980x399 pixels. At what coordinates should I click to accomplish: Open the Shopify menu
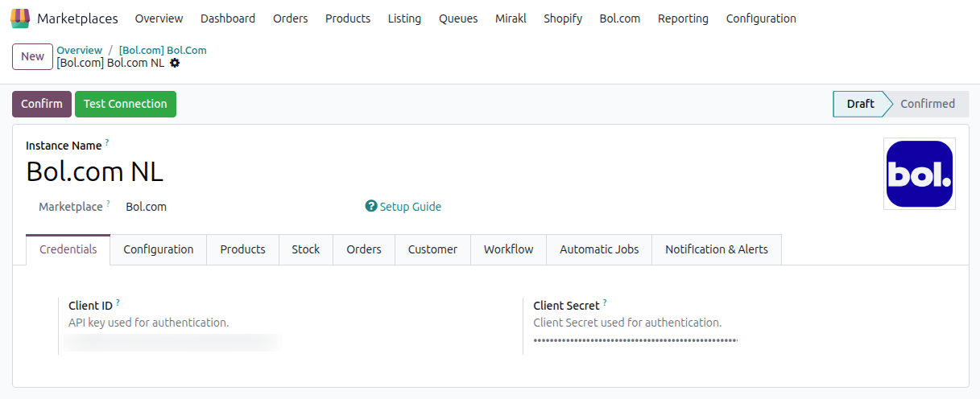(563, 19)
